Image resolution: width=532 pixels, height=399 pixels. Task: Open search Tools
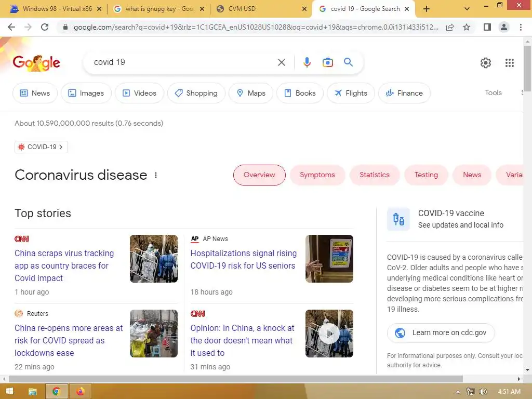coord(493,92)
